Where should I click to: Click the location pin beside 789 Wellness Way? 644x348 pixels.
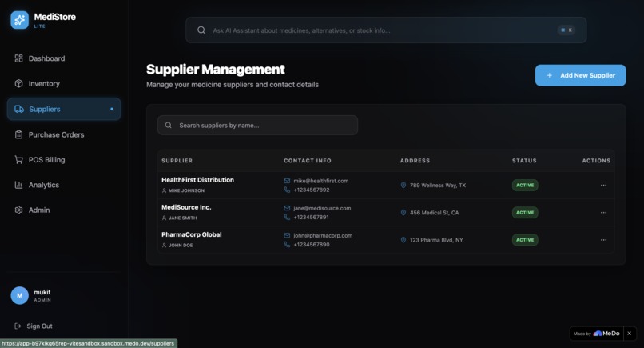(403, 185)
